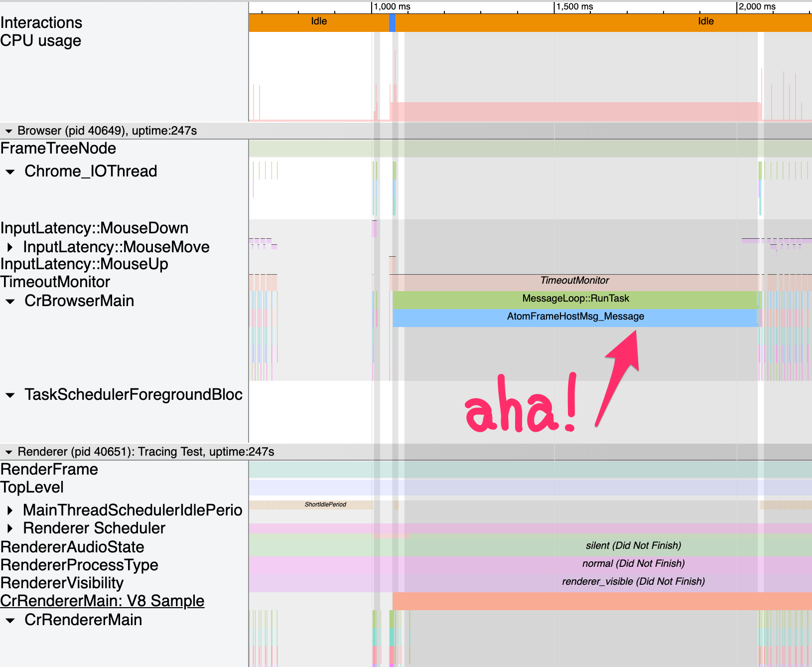Collapse the TaskSchedulerForegroundBloc track
The image size is (812, 667).
[10, 395]
